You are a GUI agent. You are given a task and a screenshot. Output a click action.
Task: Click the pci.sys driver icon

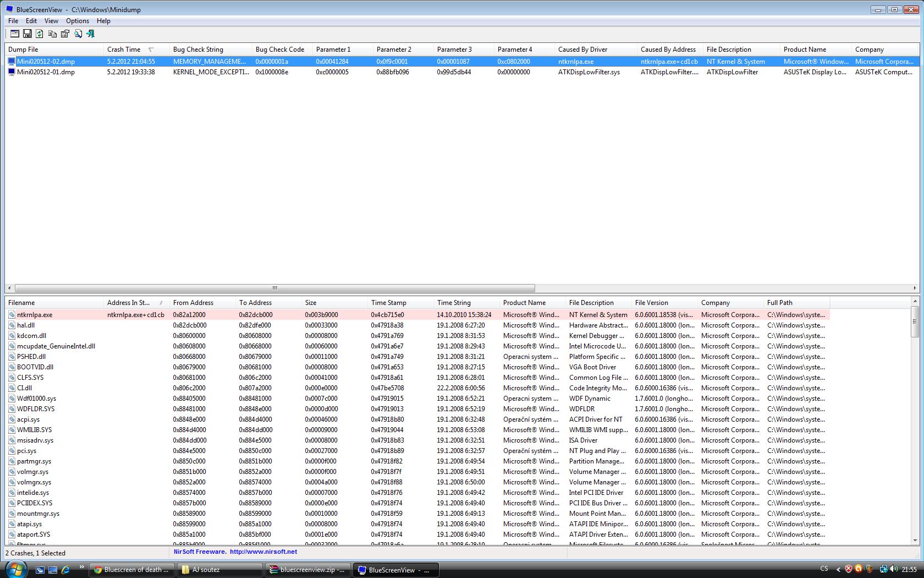pyautogui.click(x=12, y=451)
